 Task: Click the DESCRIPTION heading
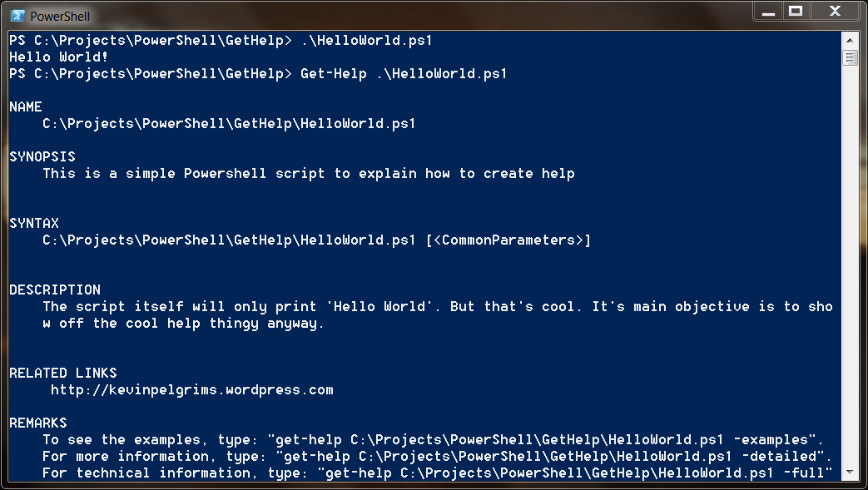click(54, 290)
